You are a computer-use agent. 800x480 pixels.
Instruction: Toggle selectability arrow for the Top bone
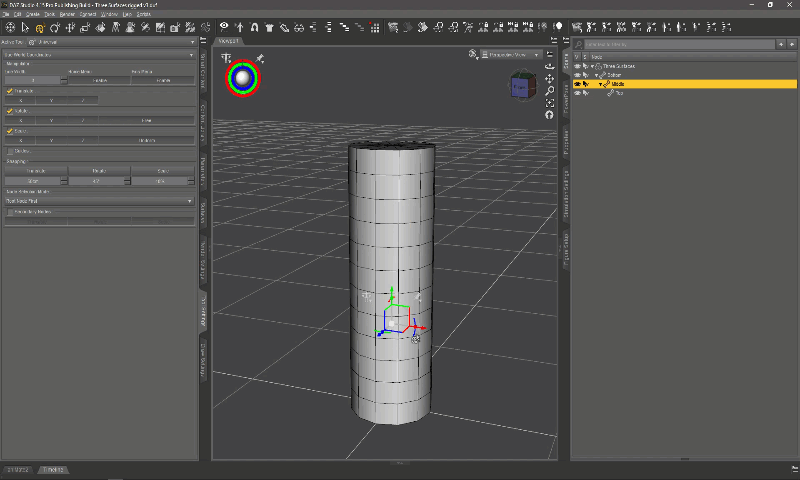pos(586,93)
